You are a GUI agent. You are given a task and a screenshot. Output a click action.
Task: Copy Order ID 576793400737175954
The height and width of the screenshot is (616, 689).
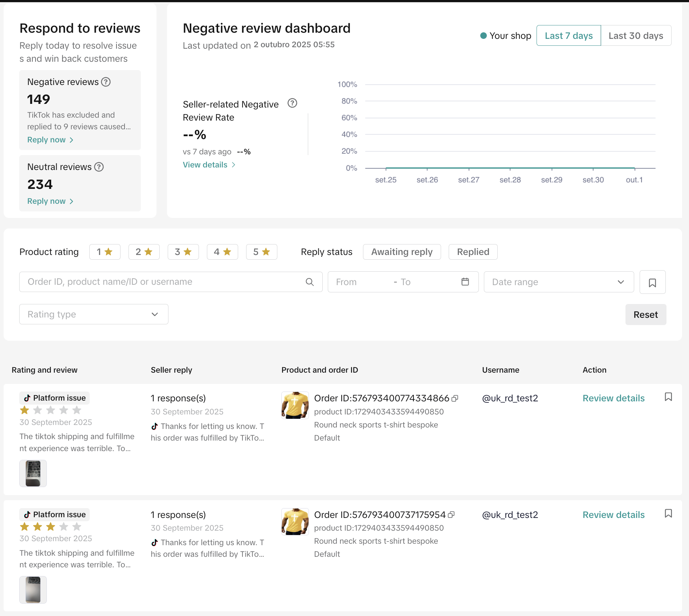point(451,515)
